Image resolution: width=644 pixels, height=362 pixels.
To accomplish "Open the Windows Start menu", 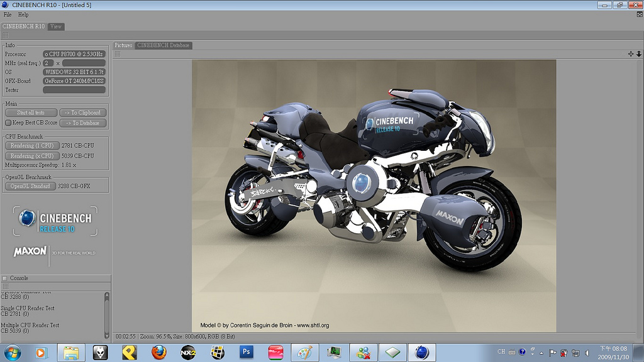I will (x=13, y=353).
